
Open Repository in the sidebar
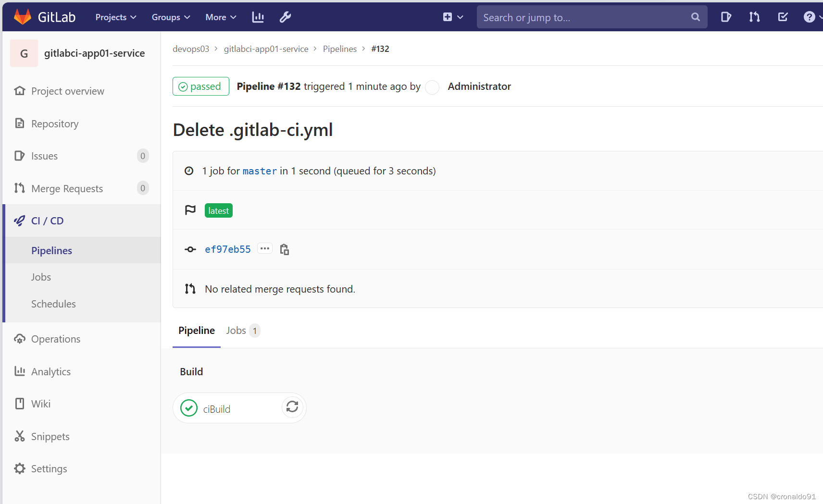coord(55,124)
